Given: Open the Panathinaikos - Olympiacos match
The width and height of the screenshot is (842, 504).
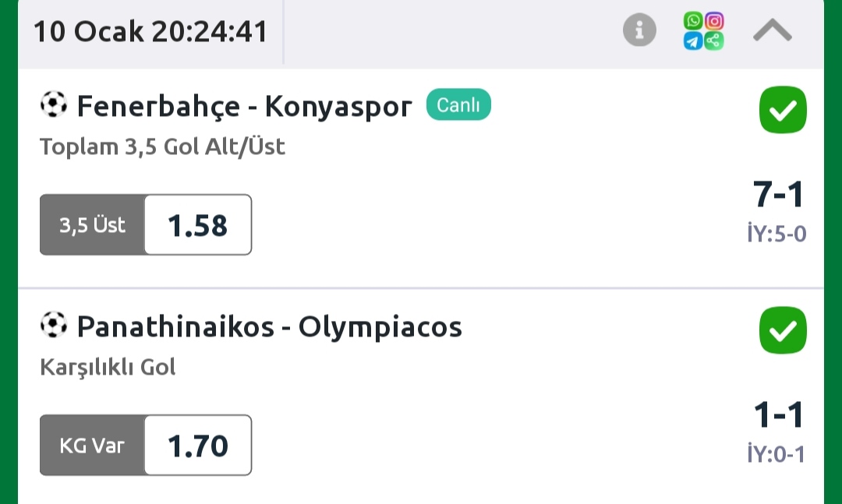Looking at the screenshot, I should (269, 327).
